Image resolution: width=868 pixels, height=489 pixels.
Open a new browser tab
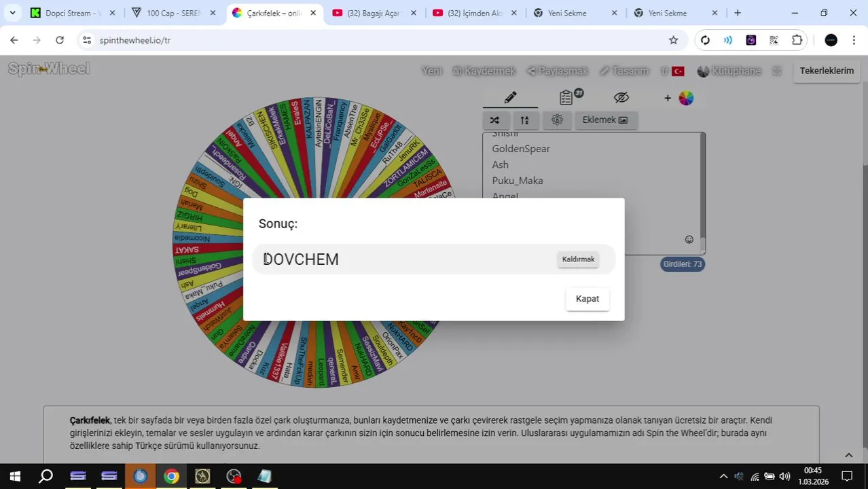pos(738,13)
